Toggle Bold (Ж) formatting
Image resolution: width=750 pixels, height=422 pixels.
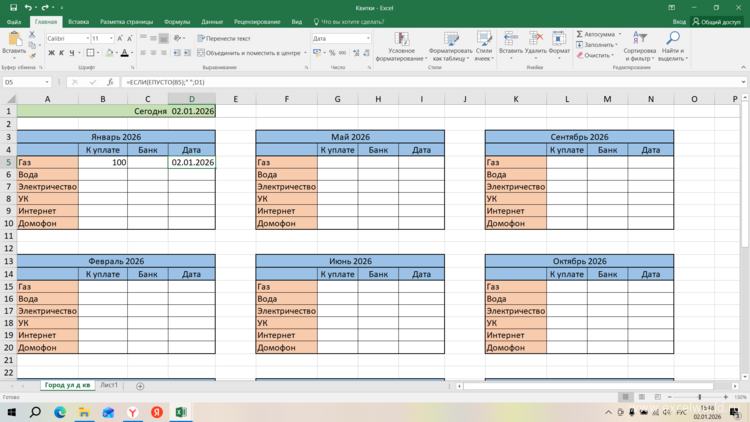pyautogui.click(x=51, y=53)
